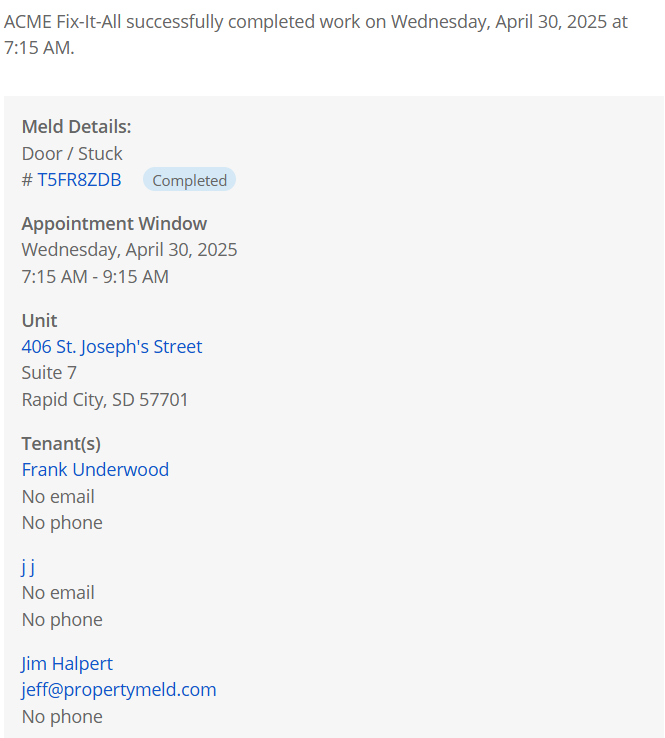The height and width of the screenshot is (738, 665).
Task: Click No email under tenant j j
Action: pyautogui.click(x=58, y=593)
